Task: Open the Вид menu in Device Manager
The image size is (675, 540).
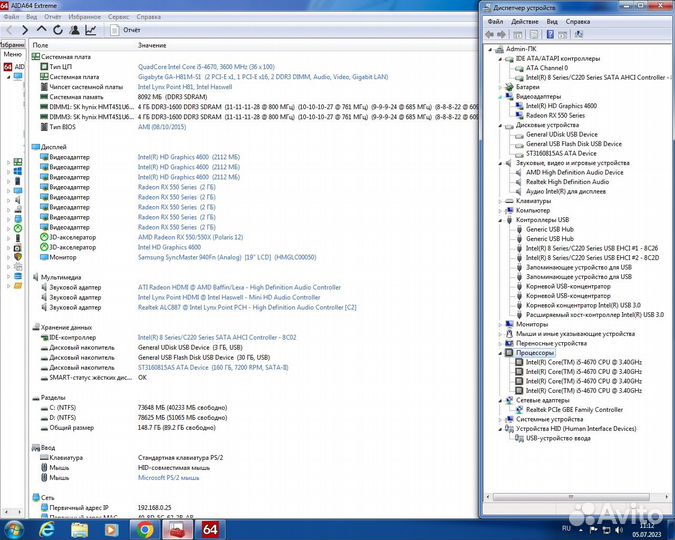Action: coord(552,22)
